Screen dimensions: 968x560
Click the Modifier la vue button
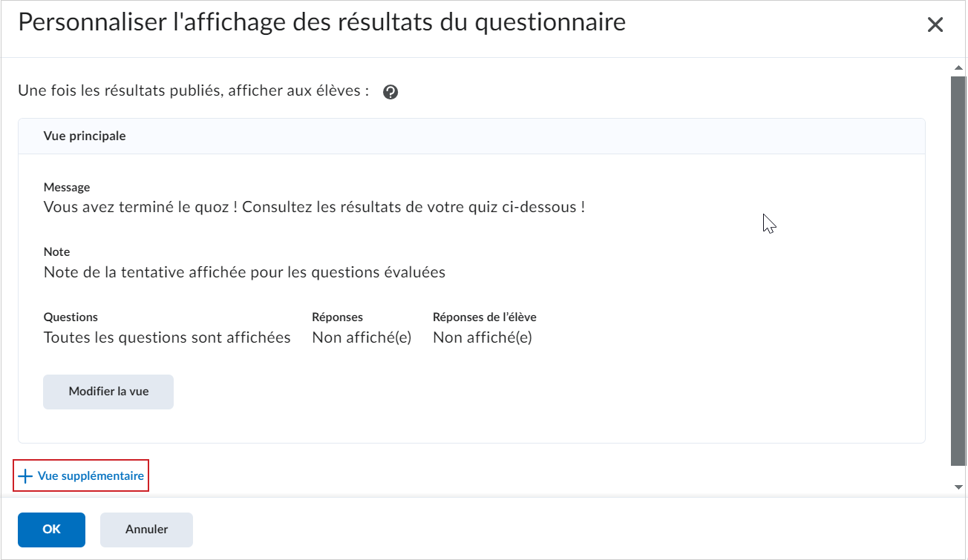click(108, 392)
